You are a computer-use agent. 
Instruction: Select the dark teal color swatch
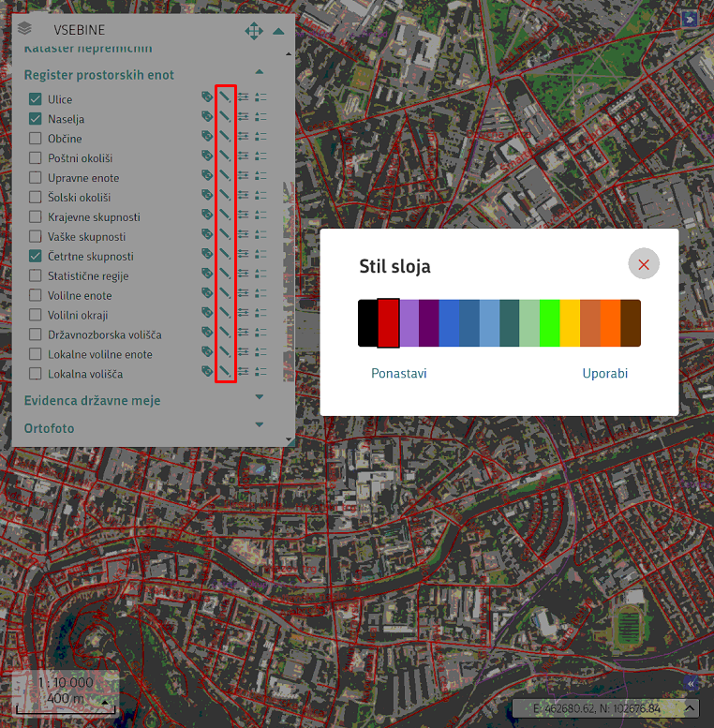510,323
